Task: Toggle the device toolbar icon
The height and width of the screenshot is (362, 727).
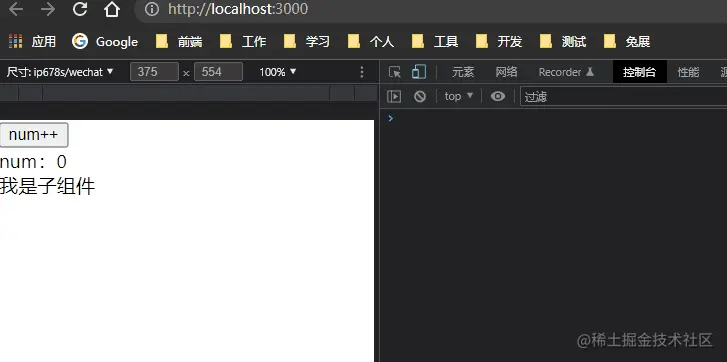Action: pyautogui.click(x=419, y=72)
